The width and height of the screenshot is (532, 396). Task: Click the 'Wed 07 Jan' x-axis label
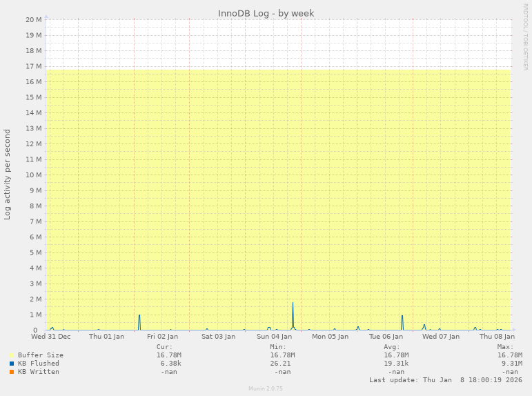pyautogui.click(x=441, y=336)
